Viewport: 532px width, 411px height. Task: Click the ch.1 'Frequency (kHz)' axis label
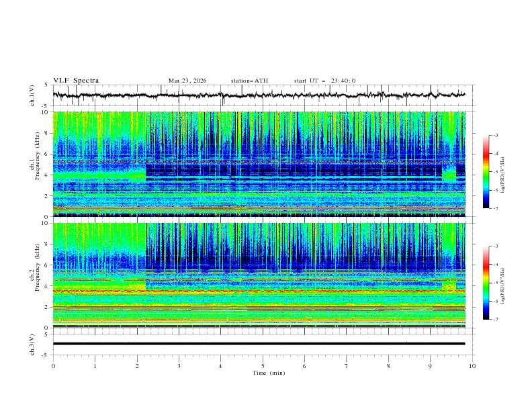[38, 154]
